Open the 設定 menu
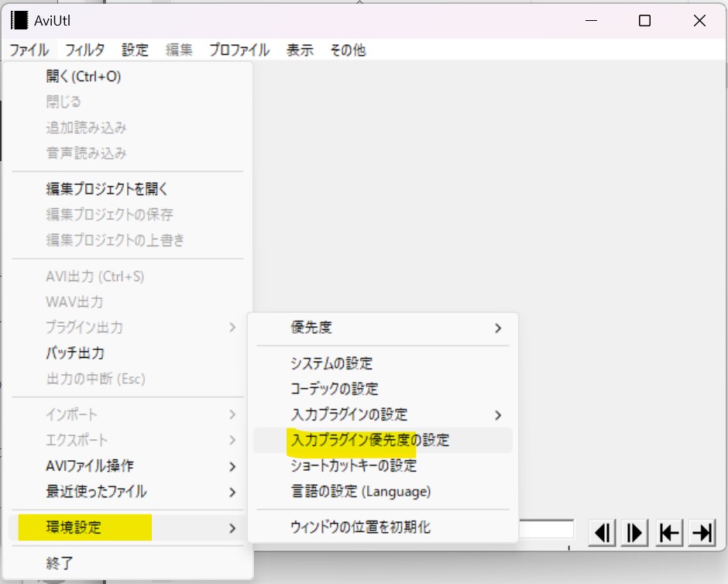This screenshot has height=584, width=728. pyautogui.click(x=135, y=50)
